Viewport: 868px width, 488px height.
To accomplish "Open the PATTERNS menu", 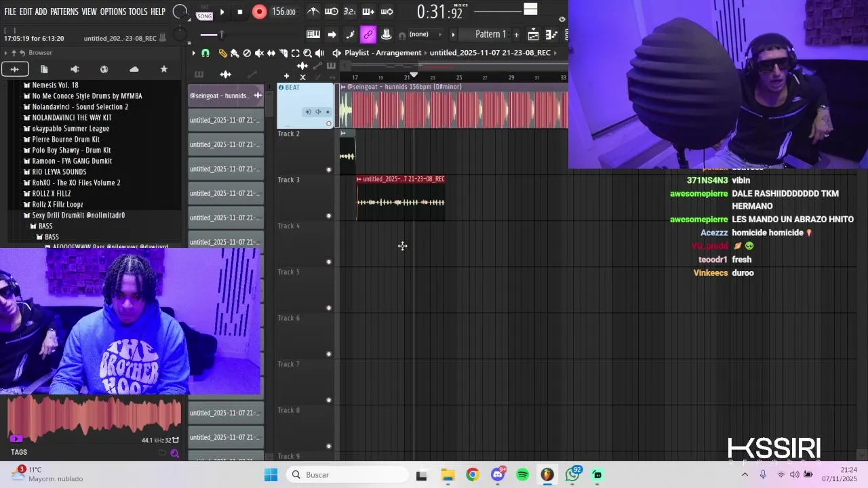I will [64, 12].
